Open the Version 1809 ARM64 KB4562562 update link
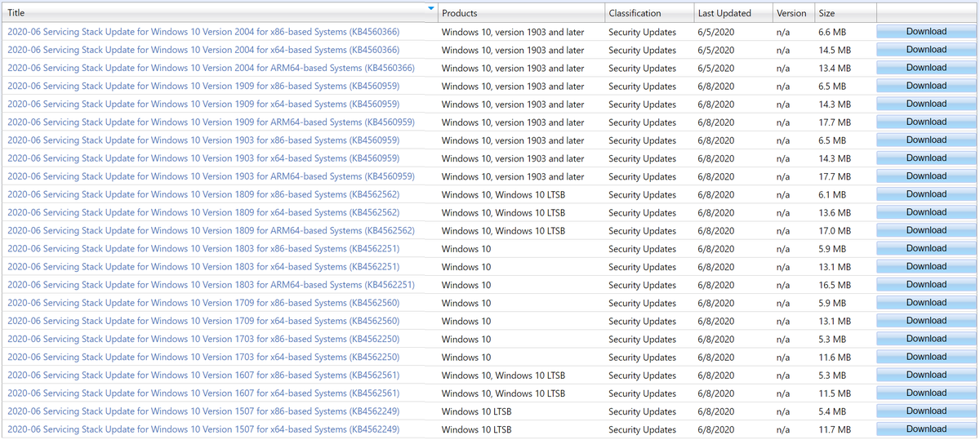 tap(211, 230)
